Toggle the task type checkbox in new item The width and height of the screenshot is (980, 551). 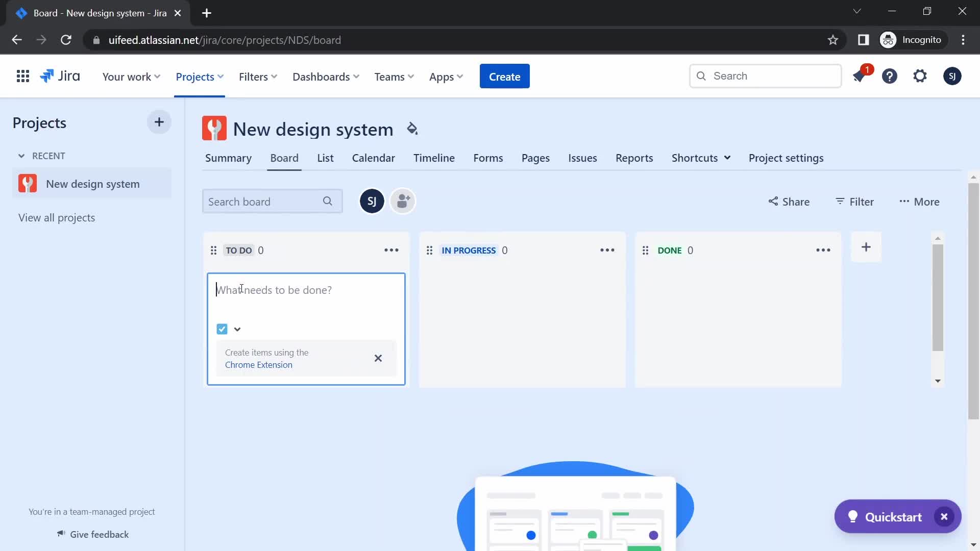222,329
